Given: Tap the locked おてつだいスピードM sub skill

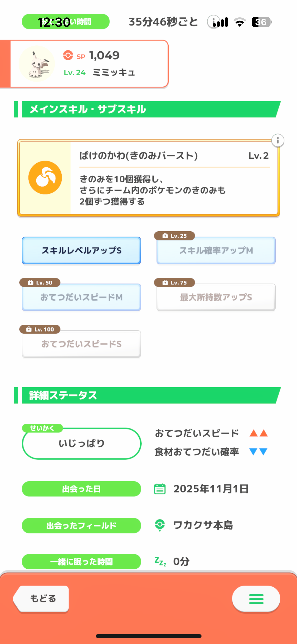Looking at the screenshot, I should (81, 297).
